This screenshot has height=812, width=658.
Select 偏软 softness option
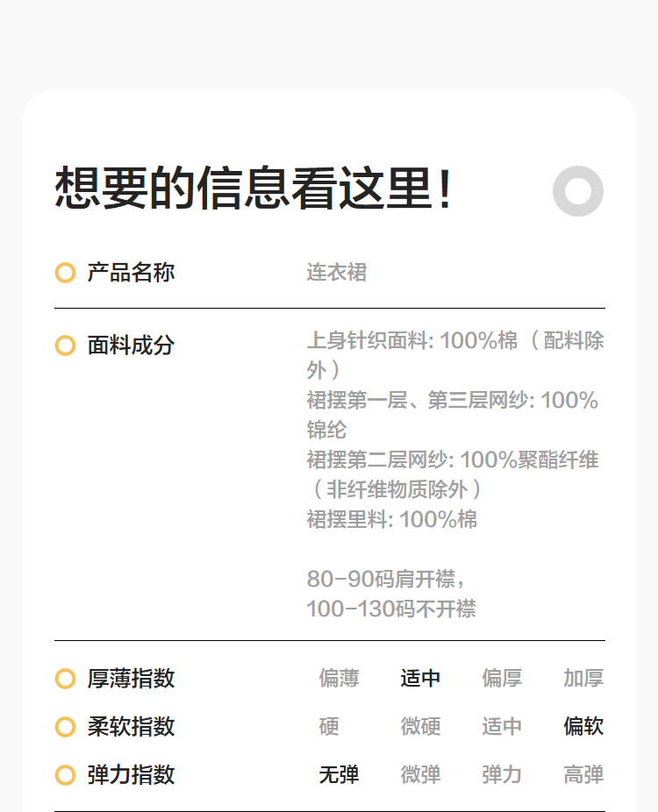point(583,727)
